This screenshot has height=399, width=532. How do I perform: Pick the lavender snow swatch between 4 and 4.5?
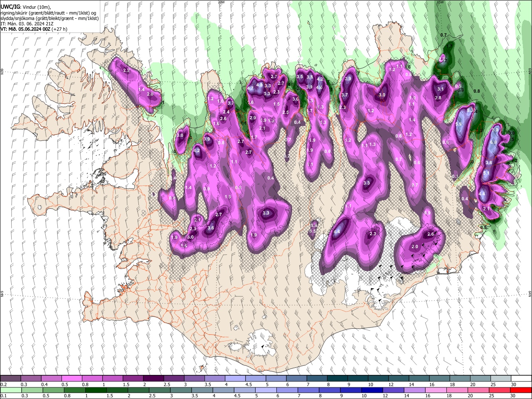pos(235,379)
